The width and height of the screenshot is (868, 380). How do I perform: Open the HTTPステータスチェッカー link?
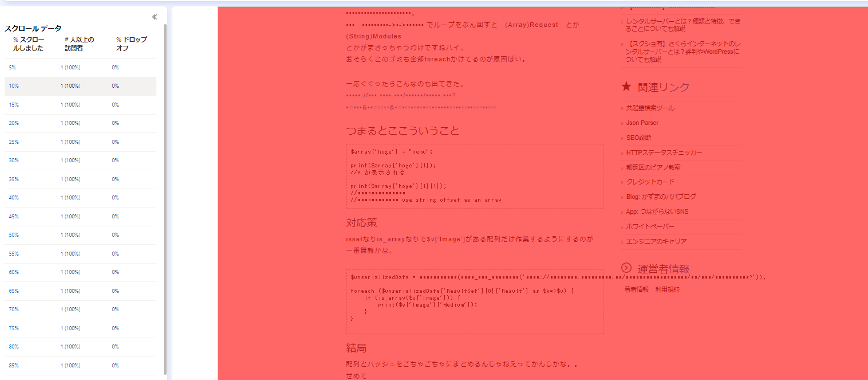[x=664, y=152]
